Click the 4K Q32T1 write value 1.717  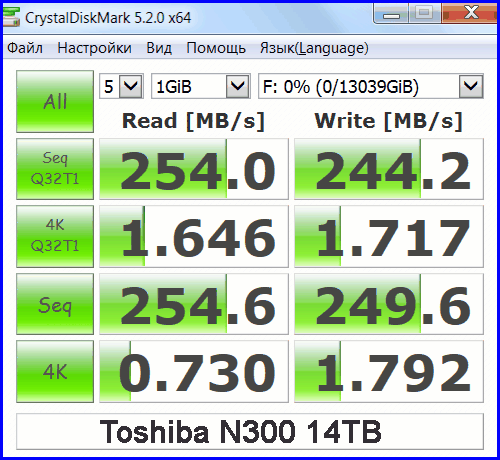click(x=389, y=236)
